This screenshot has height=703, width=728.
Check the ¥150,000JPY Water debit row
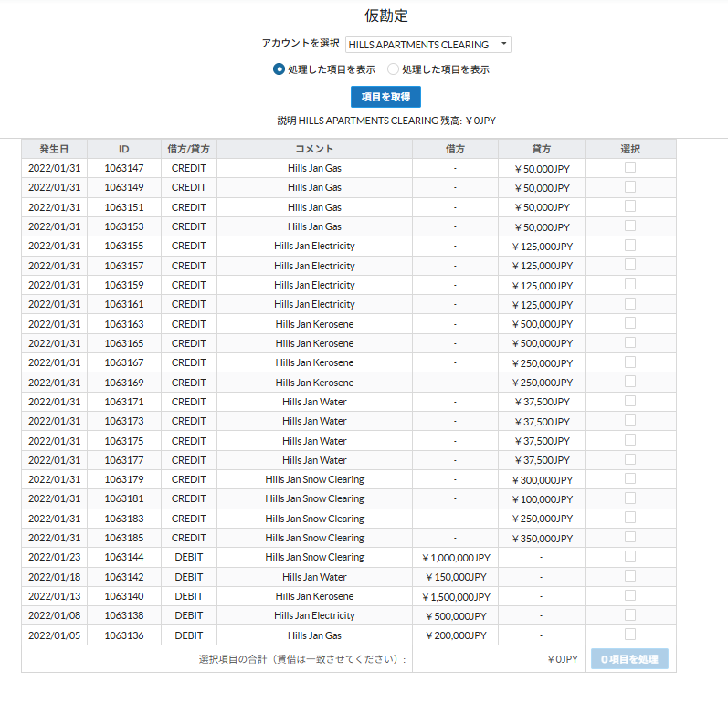click(630, 576)
